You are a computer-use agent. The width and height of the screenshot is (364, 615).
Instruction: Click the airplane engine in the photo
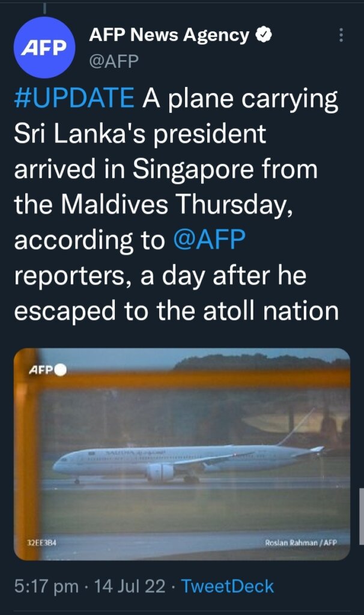[160, 473]
